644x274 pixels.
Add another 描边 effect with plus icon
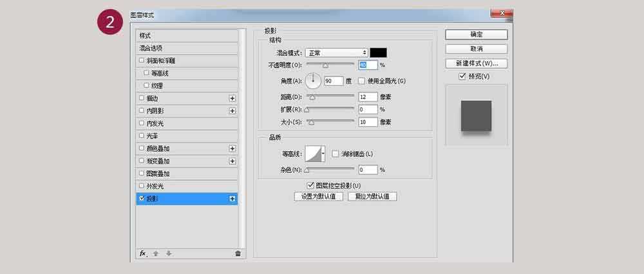click(232, 98)
